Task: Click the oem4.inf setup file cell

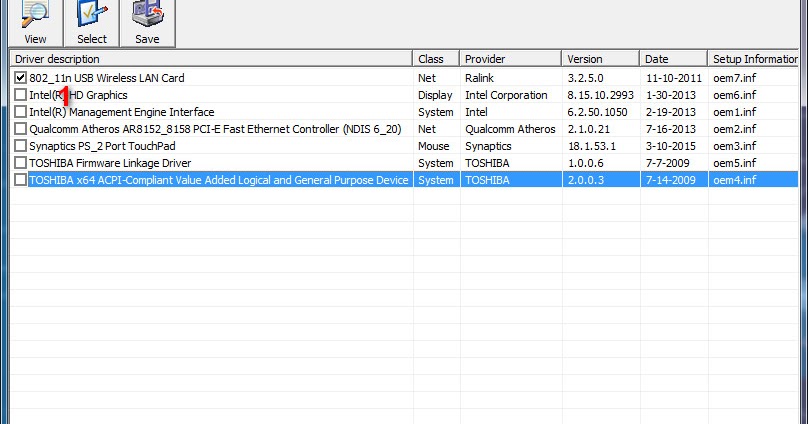Action: (735, 180)
